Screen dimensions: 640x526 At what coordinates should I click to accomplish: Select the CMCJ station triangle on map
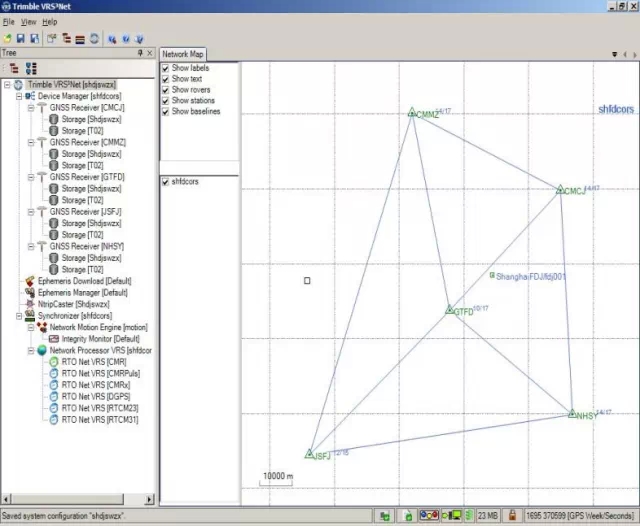coord(560,189)
